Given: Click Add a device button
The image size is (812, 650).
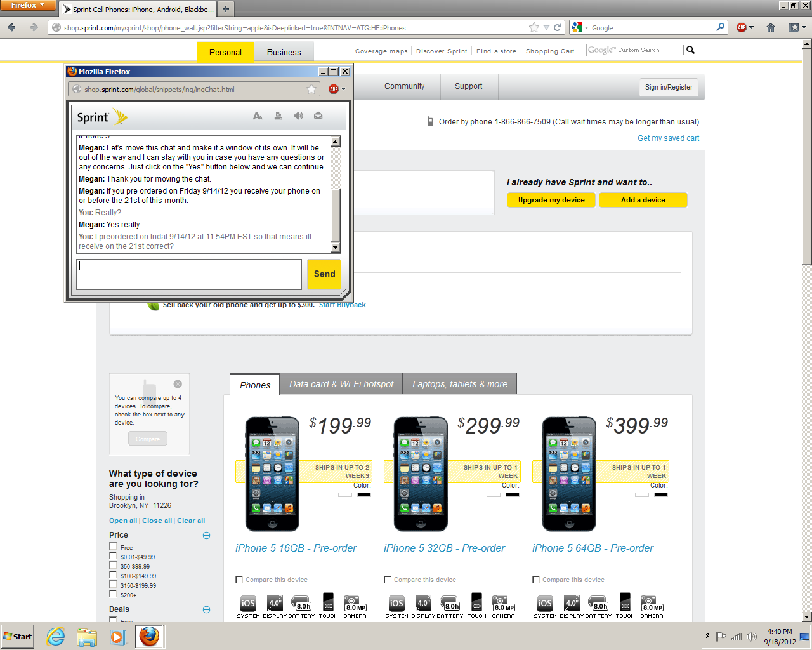Looking at the screenshot, I should tap(643, 200).
